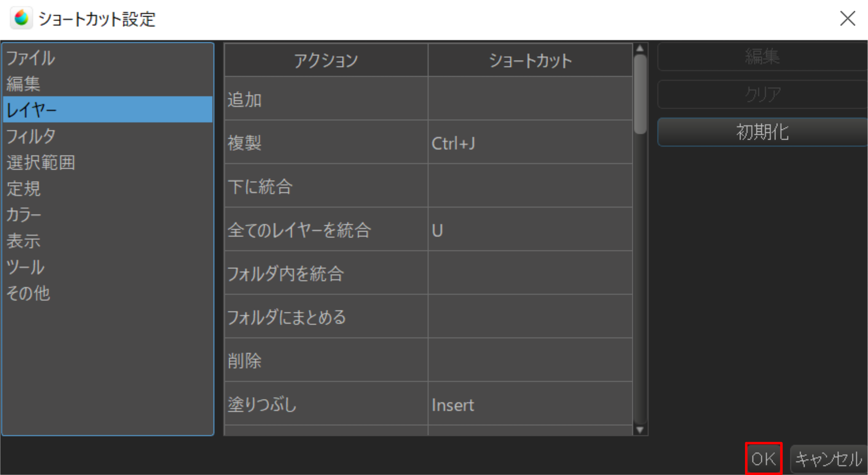Select the 全てのレイヤーを統合 action row
Viewport: 868px width, 475px height.
coord(429,229)
